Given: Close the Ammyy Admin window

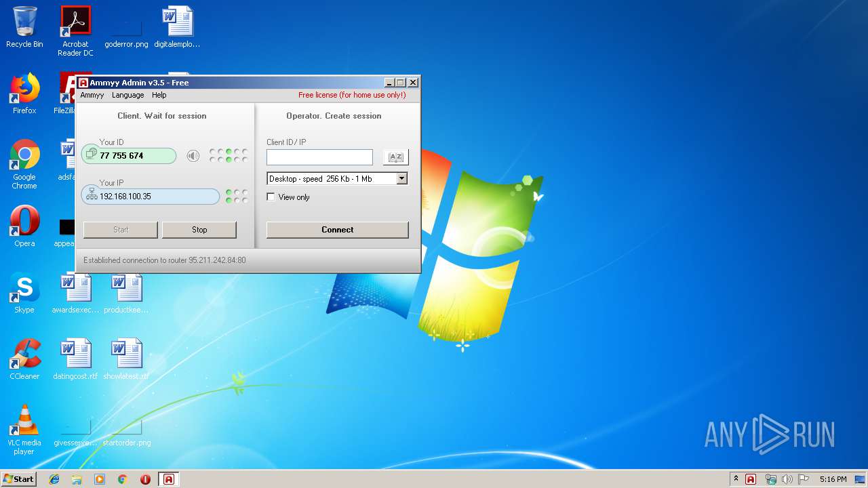Looking at the screenshot, I should click(x=413, y=83).
